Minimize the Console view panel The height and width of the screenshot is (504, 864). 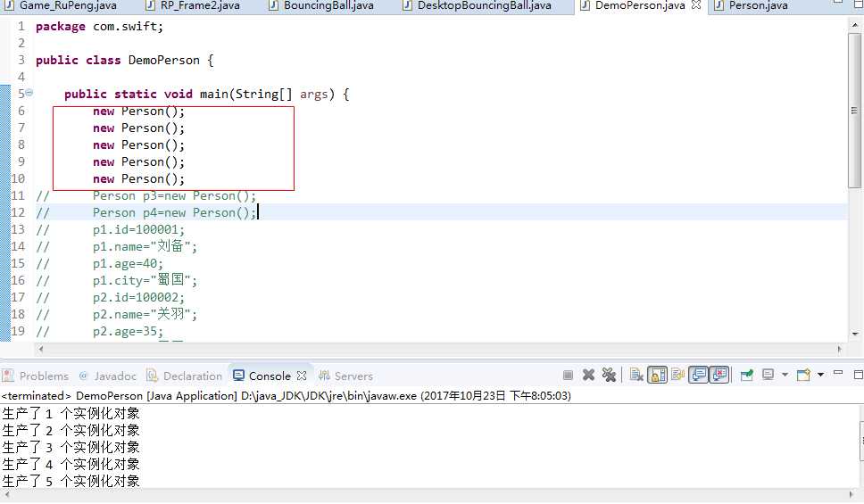(x=838, y=374)
